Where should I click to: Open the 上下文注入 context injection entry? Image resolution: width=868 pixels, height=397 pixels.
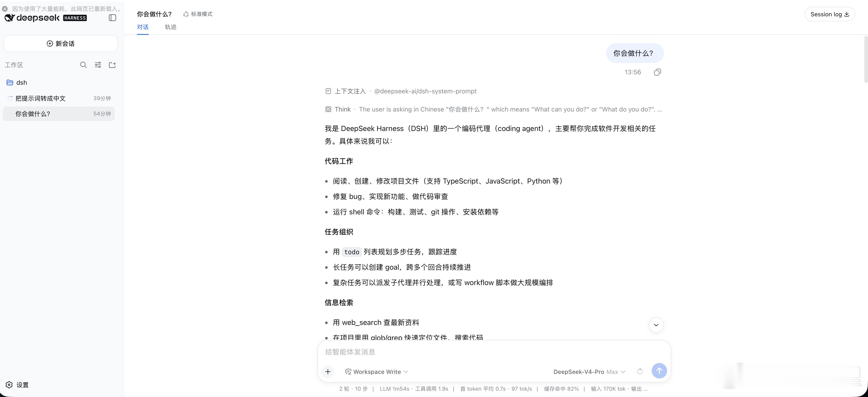[x=401, y=91]
